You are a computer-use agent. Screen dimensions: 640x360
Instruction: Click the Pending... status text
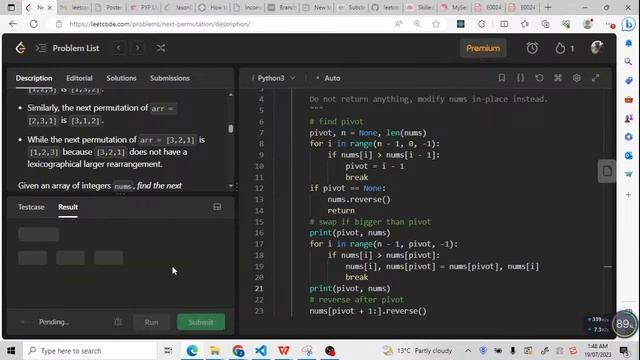54,322
